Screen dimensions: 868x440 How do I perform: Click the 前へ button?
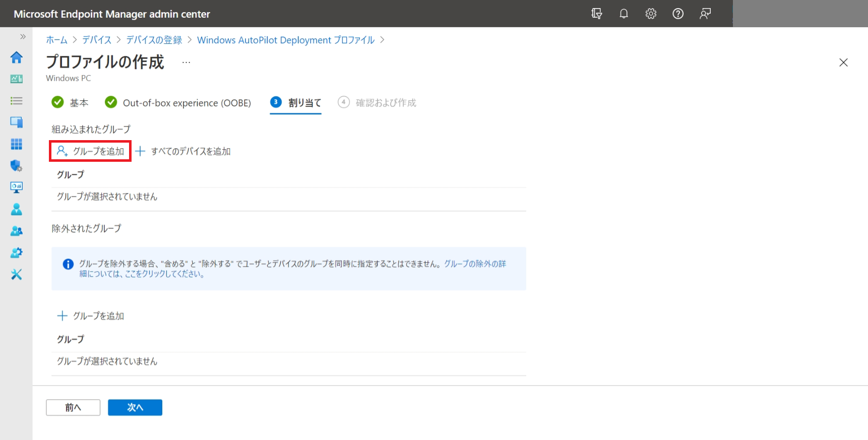(x=73, y=407)
